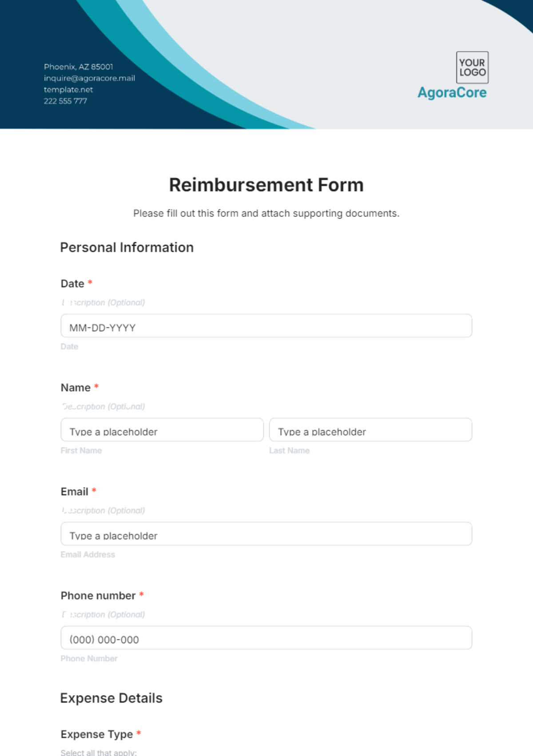This screenshot has height=756, width=533.
Task: Click the Email Address input field
Action: [266, 534]
